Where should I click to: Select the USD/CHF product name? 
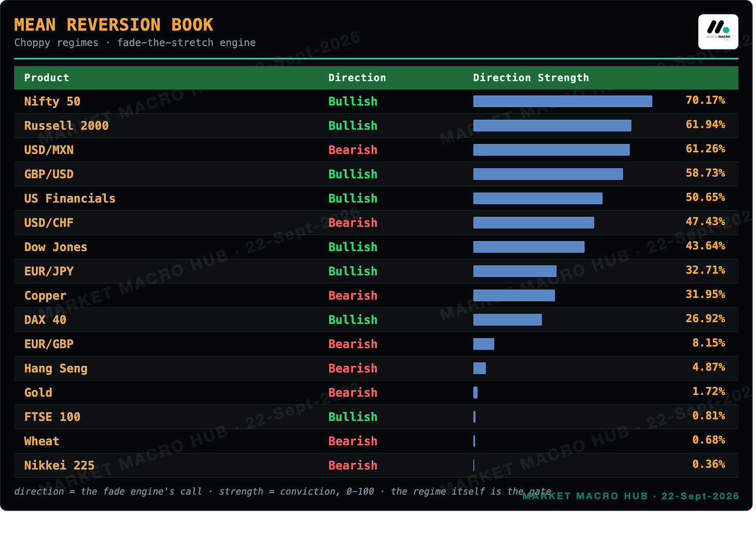pos(49,223)
